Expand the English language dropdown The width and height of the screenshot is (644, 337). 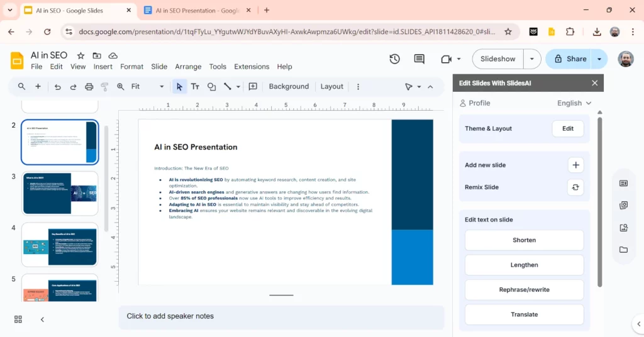tap(574, 103)
